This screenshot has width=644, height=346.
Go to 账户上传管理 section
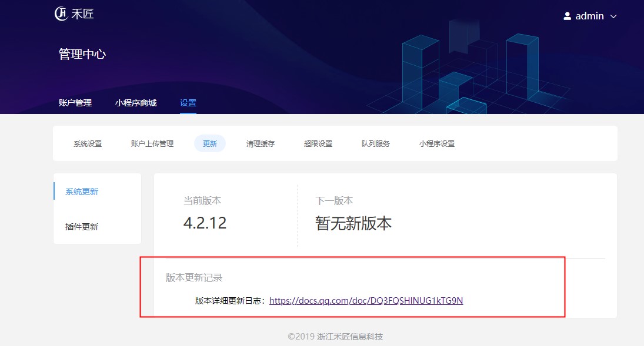[x=151, y=143]
